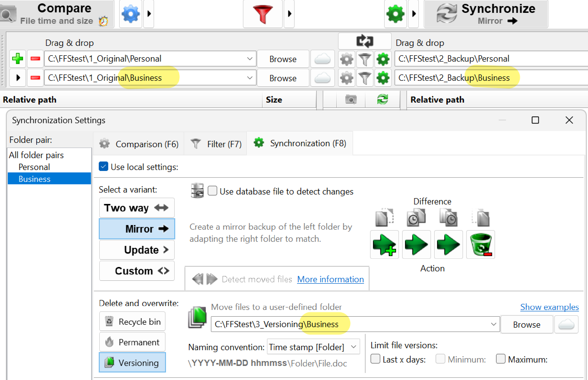
Task: Enable Use database file to detect changes
Action: click(212, 191)
